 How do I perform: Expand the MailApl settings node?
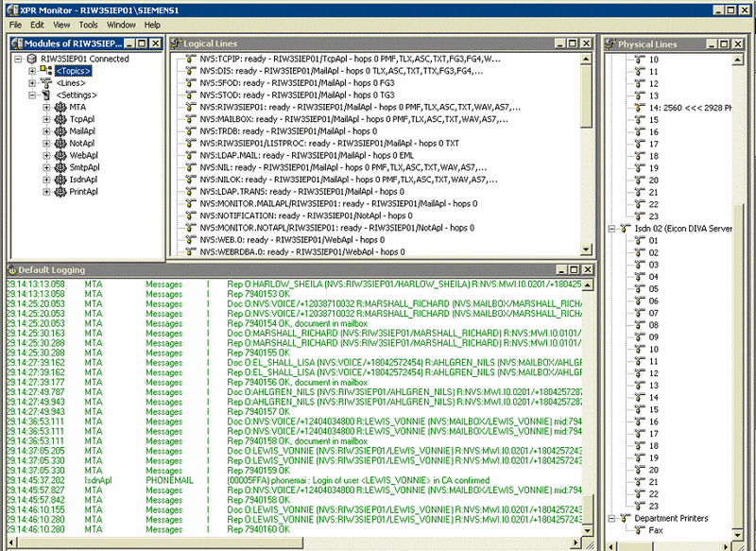click(46, 131)
